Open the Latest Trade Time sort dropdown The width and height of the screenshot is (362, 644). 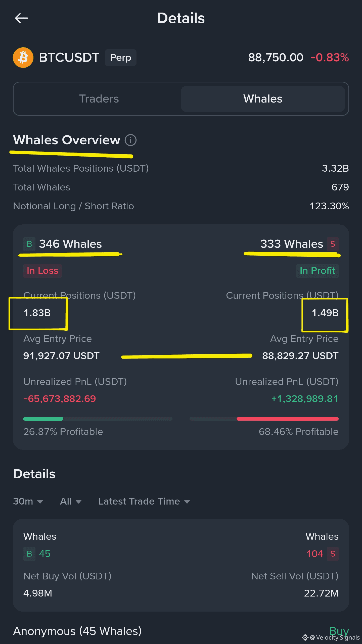[x=144, y=502]
